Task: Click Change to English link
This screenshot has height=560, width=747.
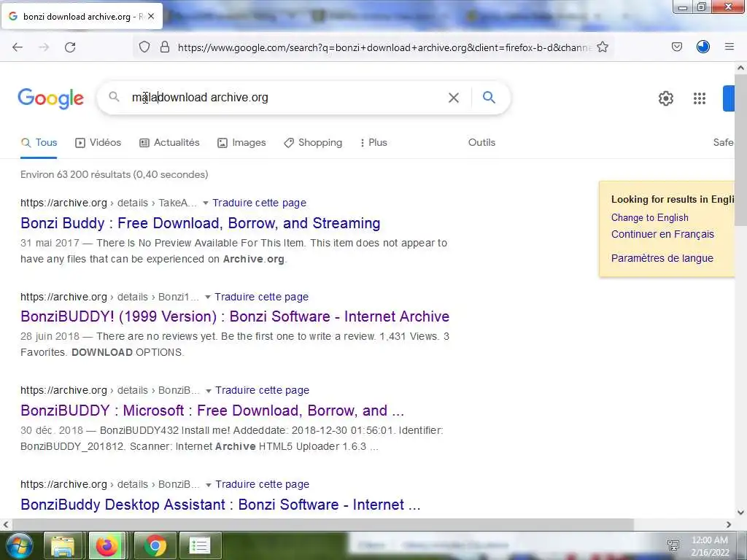Action: coord(650,217)
